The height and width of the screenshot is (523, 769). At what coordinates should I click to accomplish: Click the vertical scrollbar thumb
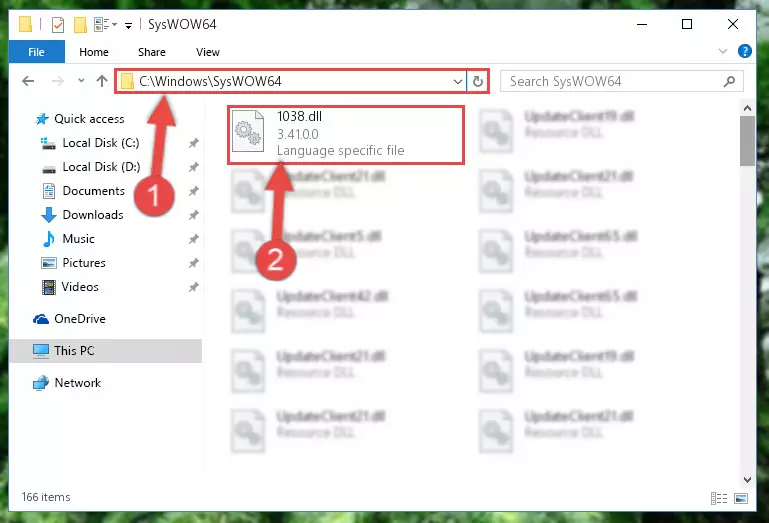pyautogui.click(x=747, y=141)
